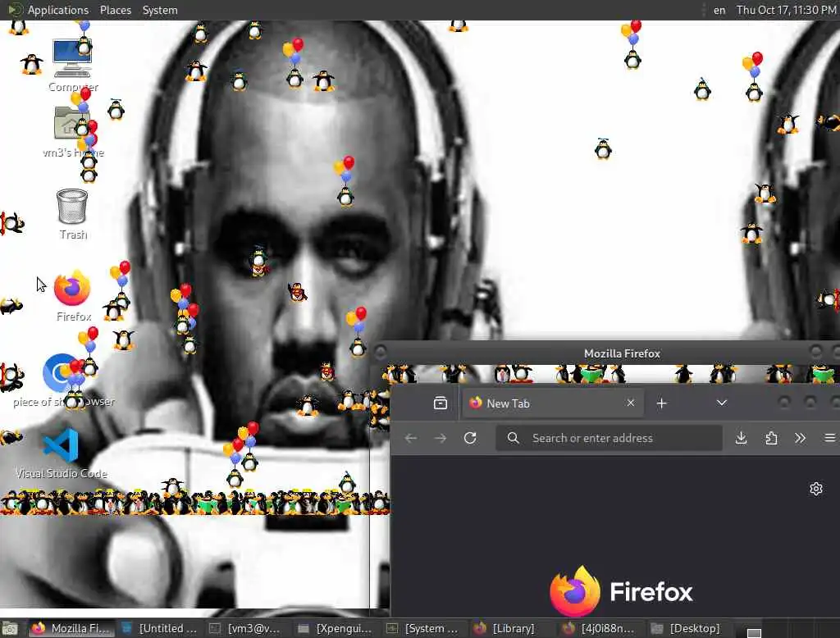Switch to 4j0i88n taskbar window
The height and width of the screenshot is (638, 840).
point(601,628)
